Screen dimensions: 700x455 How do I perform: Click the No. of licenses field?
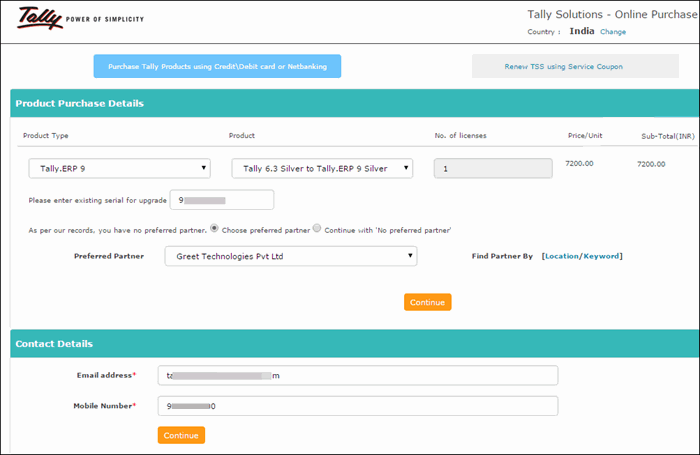pyautogui.click(x=493, y=168)
